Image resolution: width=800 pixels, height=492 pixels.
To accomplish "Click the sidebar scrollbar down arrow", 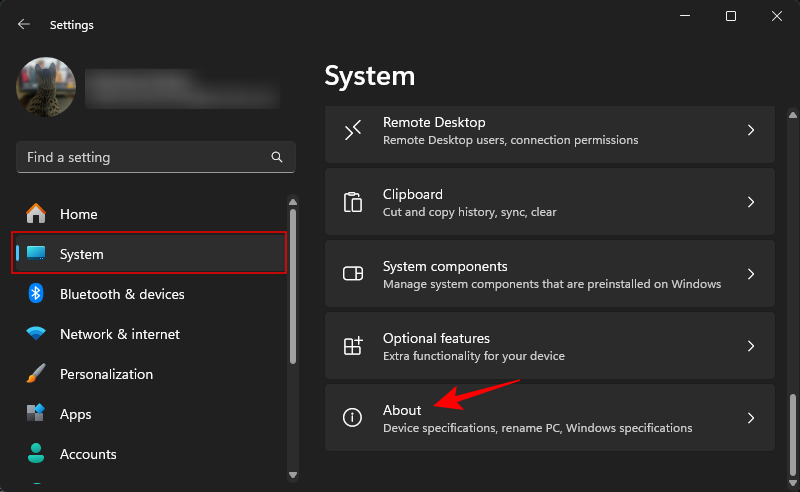I will (x=293, y=474).
